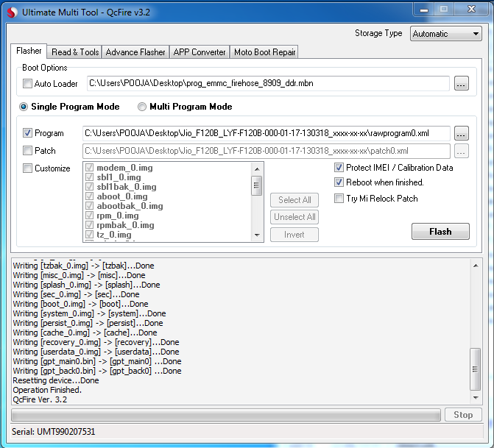Click the log panel scrollbar thumb
Screen dimensions: 494x448
tap(475, 369)
